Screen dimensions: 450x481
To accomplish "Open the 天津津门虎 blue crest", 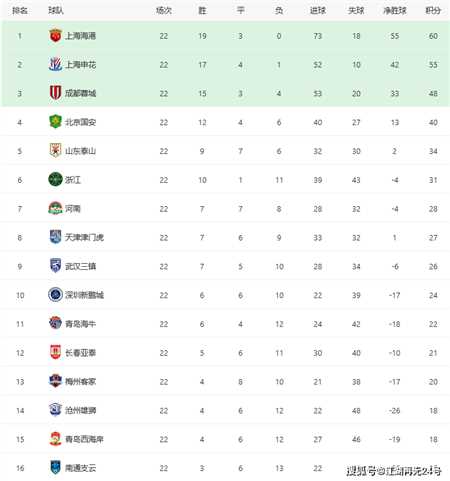I will tap(55, 237).
